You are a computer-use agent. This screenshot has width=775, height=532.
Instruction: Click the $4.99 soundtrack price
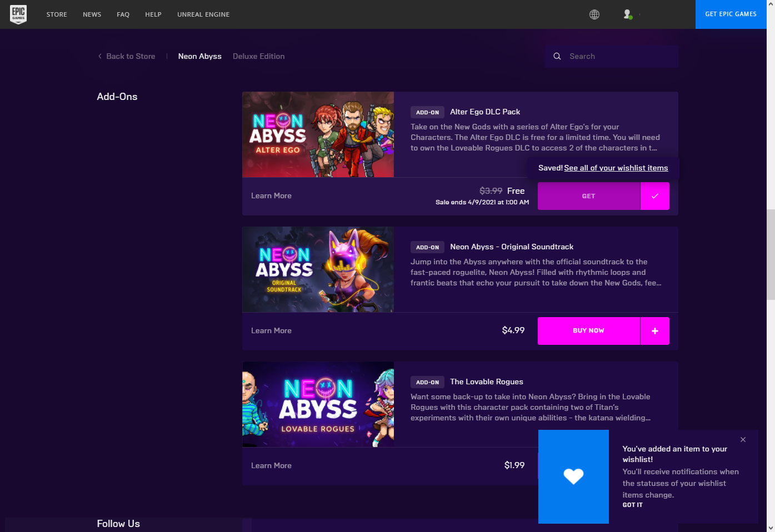click(513, 330)
